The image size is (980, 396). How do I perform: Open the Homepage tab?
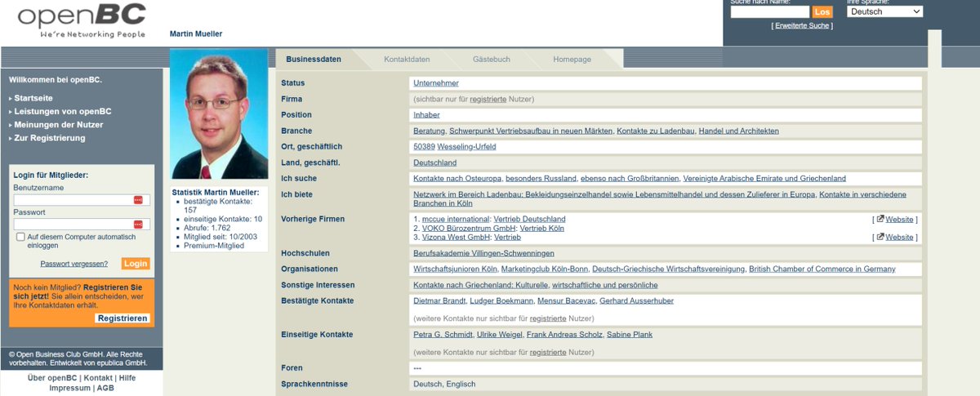572,60
